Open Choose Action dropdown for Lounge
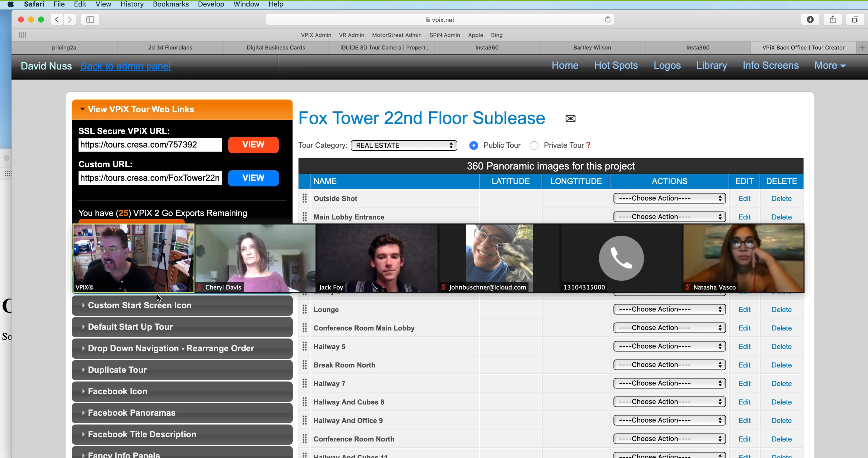 (669, 309)
